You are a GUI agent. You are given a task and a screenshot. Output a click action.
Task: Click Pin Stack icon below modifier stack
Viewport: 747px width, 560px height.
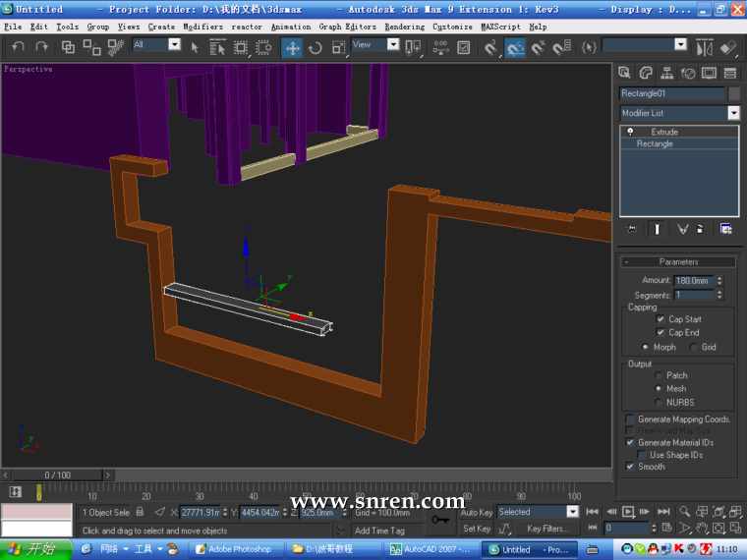[634, 229]
